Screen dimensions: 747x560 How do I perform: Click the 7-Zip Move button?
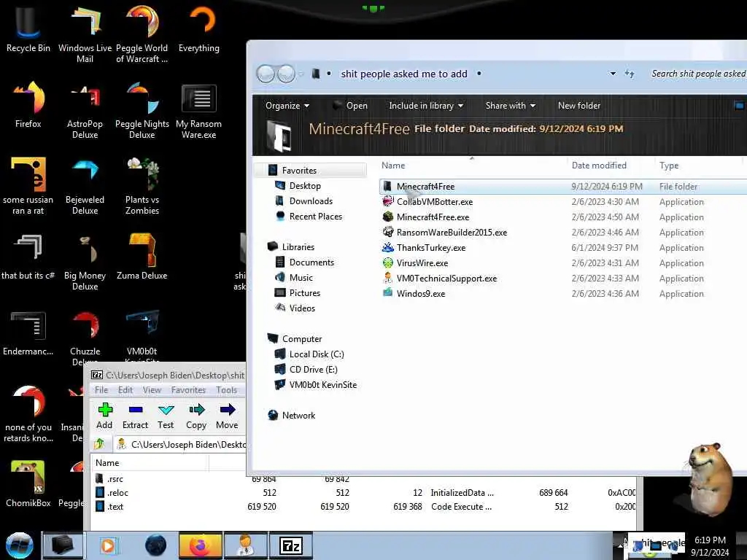coord(227,416)
